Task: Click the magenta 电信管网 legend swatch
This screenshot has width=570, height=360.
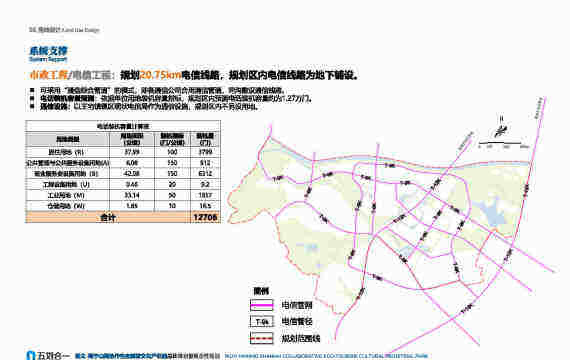Action: click(x=261, y=305)
